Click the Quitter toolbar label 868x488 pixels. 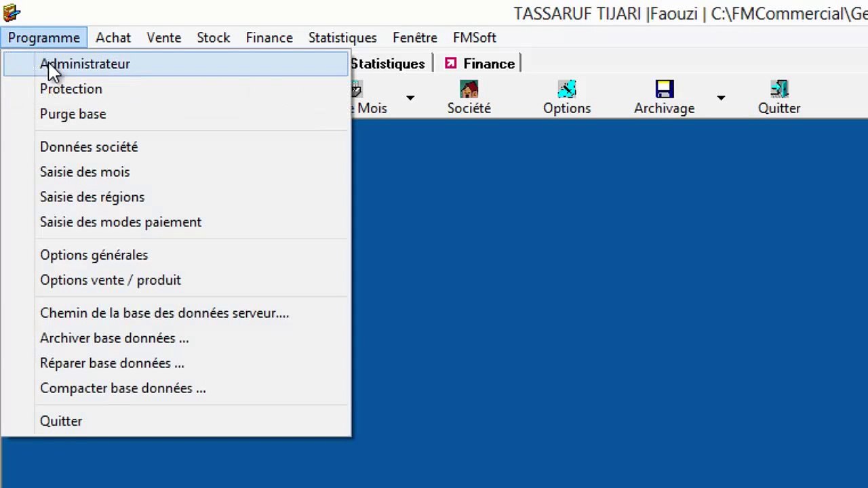click(x=779, y=108)
